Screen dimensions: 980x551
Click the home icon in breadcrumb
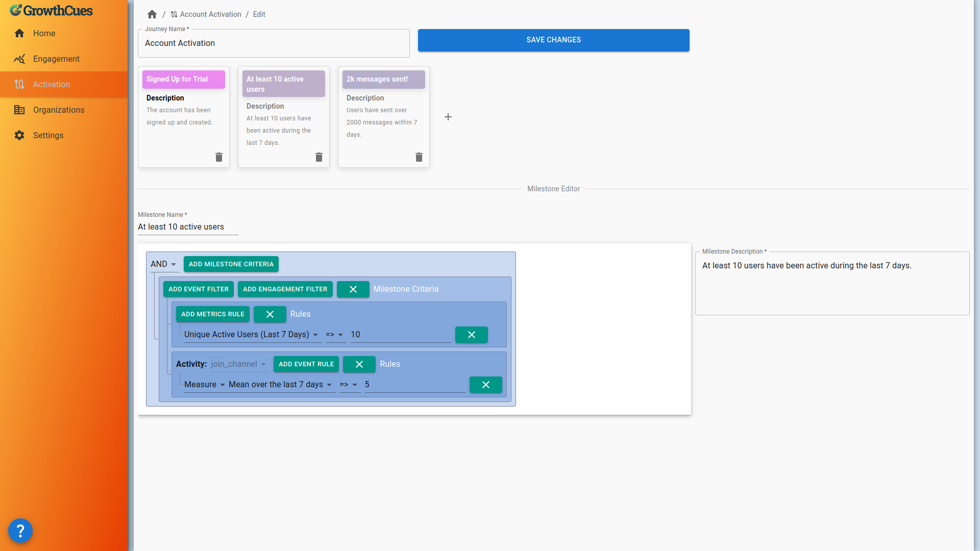pos(152,14)
